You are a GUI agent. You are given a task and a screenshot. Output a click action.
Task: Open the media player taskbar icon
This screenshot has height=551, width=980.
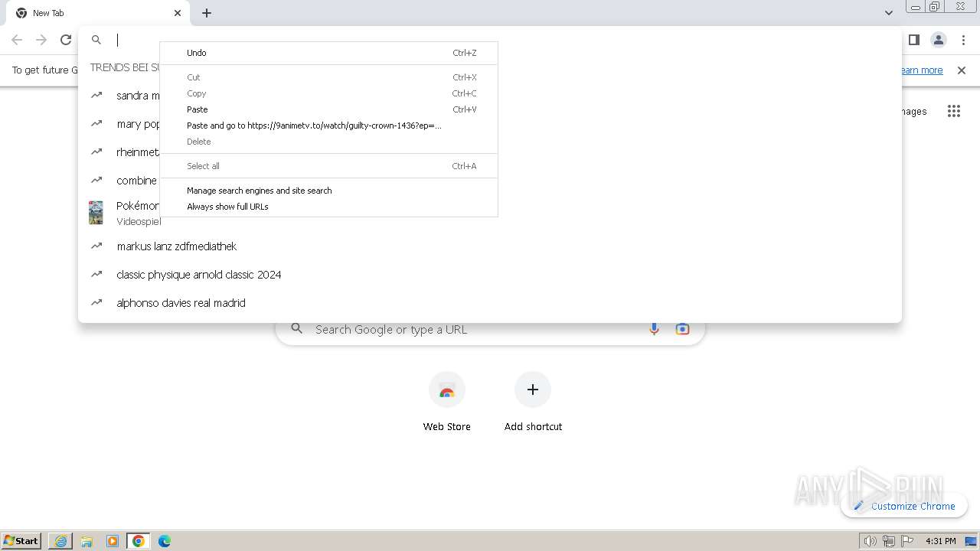click(113, 541)
